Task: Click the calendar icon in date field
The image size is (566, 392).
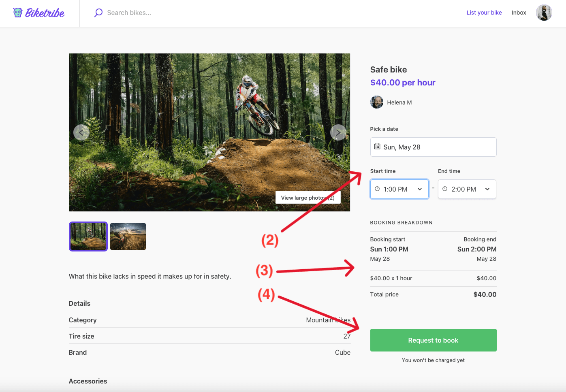Action: [x=377, y=147]
